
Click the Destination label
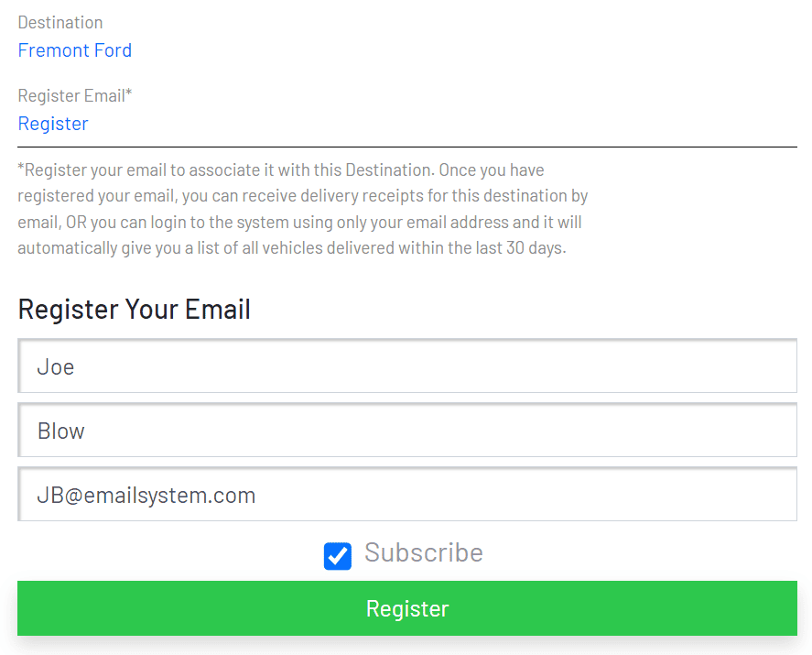click(60, 22)
